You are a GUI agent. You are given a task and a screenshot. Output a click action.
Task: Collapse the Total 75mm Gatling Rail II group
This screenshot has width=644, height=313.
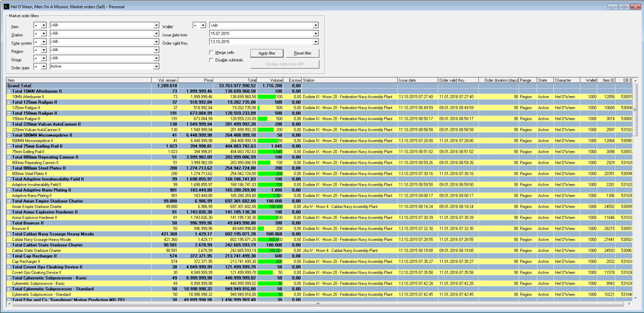click(x=9, y=146)
